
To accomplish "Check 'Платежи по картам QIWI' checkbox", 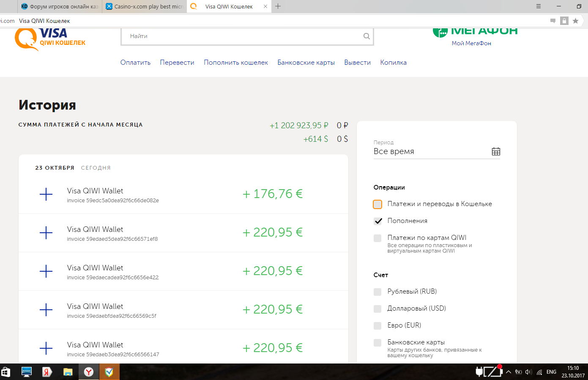I will pyautogui.click(x=377, y=238).
